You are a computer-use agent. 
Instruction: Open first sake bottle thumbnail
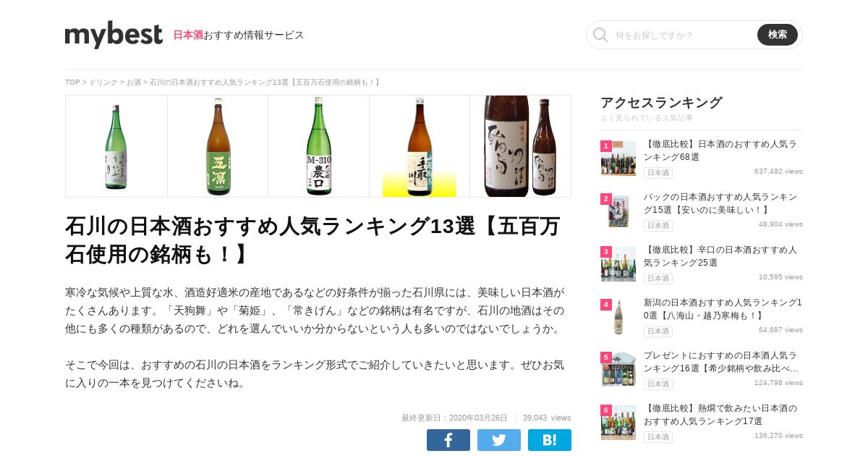pyautogui.click(x=116, y=146)
